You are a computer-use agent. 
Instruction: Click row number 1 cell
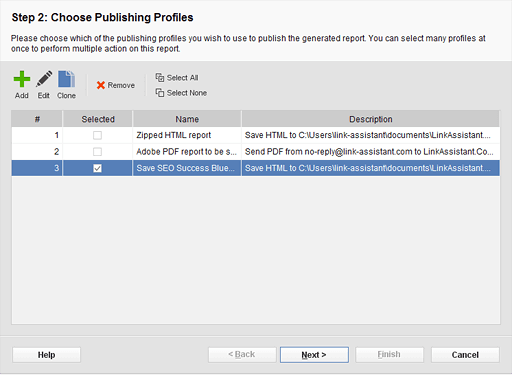(37, 135)
